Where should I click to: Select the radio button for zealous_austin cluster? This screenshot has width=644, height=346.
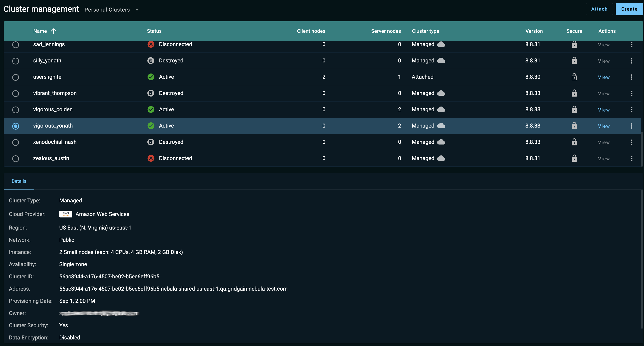(x=15, y=158)
